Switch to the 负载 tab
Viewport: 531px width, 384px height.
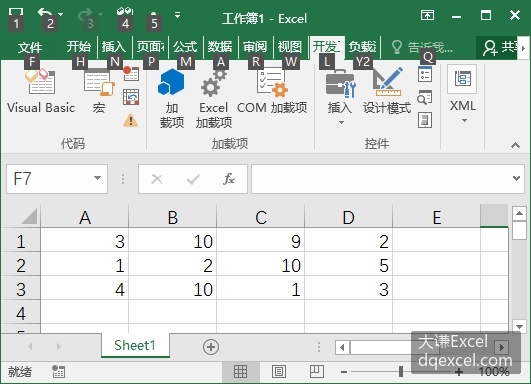tap(363, 47)
